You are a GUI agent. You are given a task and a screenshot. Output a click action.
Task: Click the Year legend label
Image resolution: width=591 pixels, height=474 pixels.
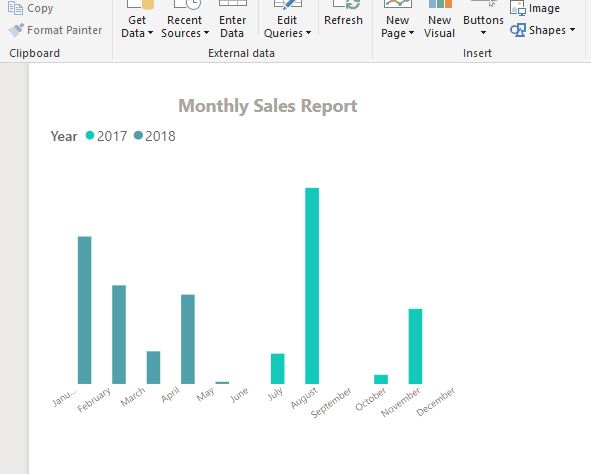(64, 136)
